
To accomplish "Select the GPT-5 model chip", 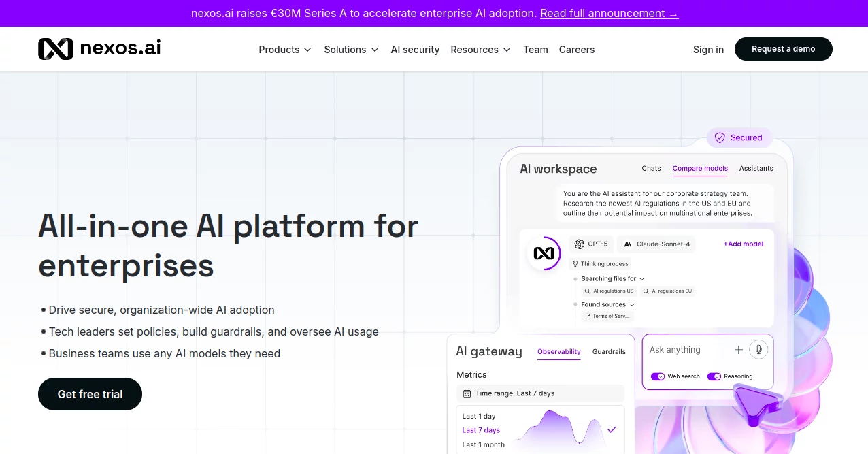I will point(590,244).
